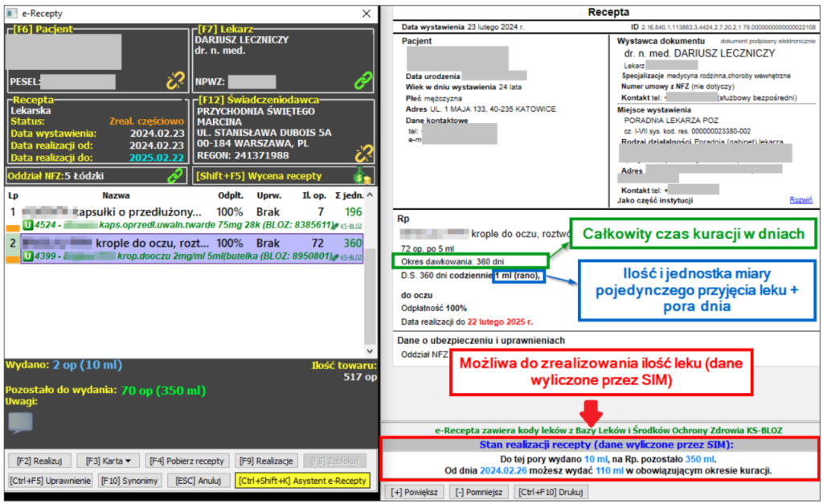The height and width of the screenshot is (504, 823).
Task: Click the Data realizacji do value 2025.02.22
Action: tap(157, 158)
